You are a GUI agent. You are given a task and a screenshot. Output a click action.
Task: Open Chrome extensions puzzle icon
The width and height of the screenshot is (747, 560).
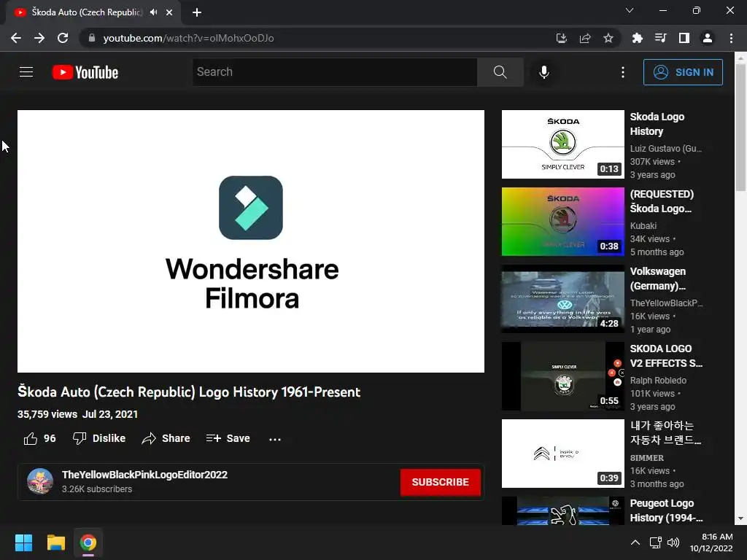(x=637, y=38)
